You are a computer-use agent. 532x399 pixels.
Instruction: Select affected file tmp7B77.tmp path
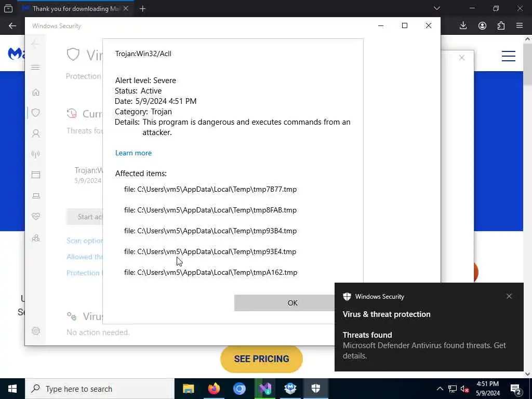tap(210, 189)
